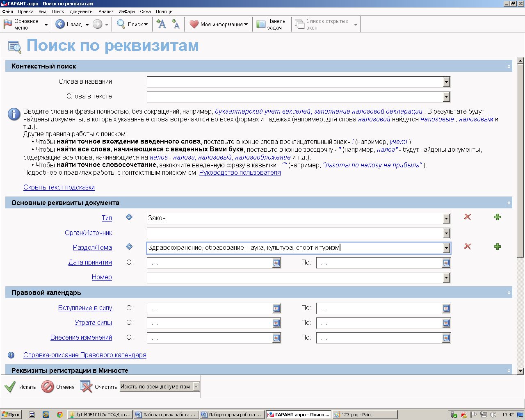Click the Отмена button
Viewport: 525px width, 420px height.
coord(58,387)
